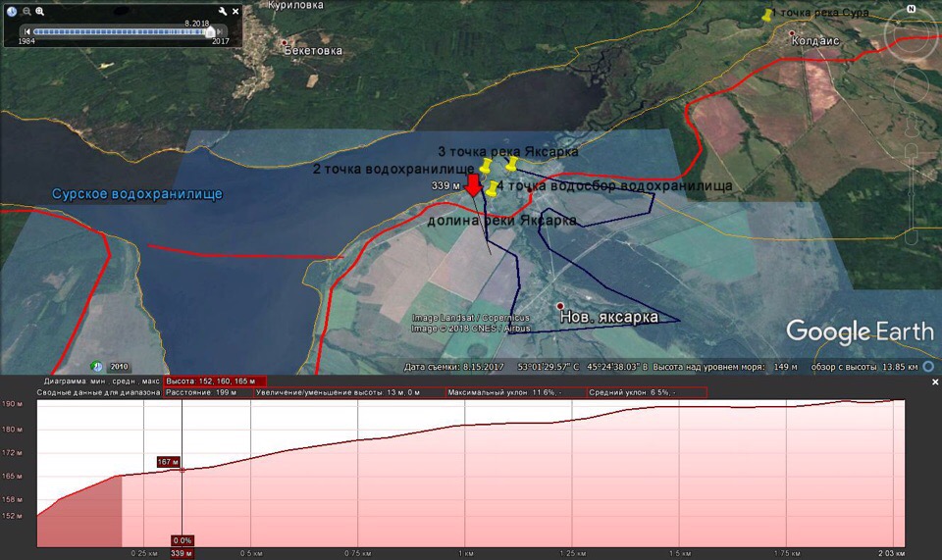Click the Нов. яксарка town marker
942x560 pixels.
pos(559,305)
